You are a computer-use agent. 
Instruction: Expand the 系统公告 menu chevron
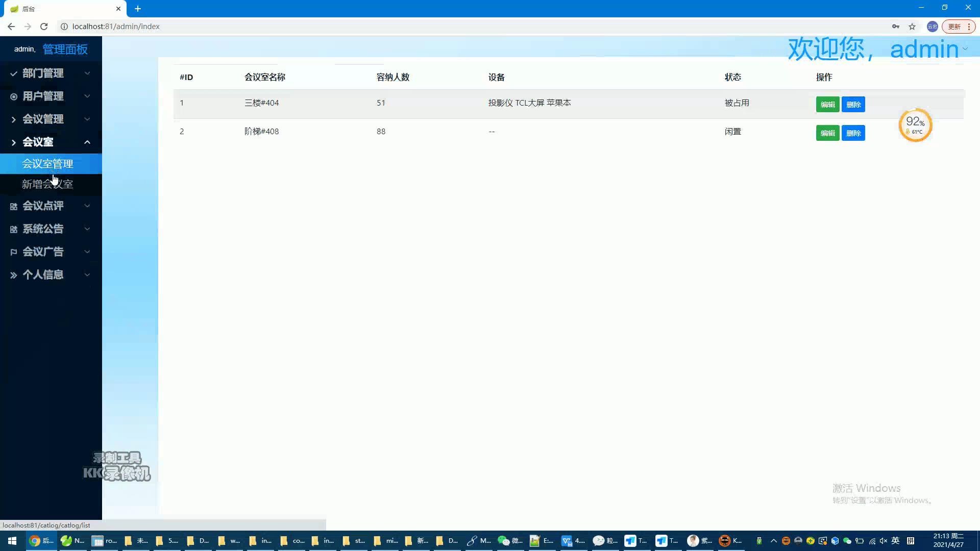[87, 229]
